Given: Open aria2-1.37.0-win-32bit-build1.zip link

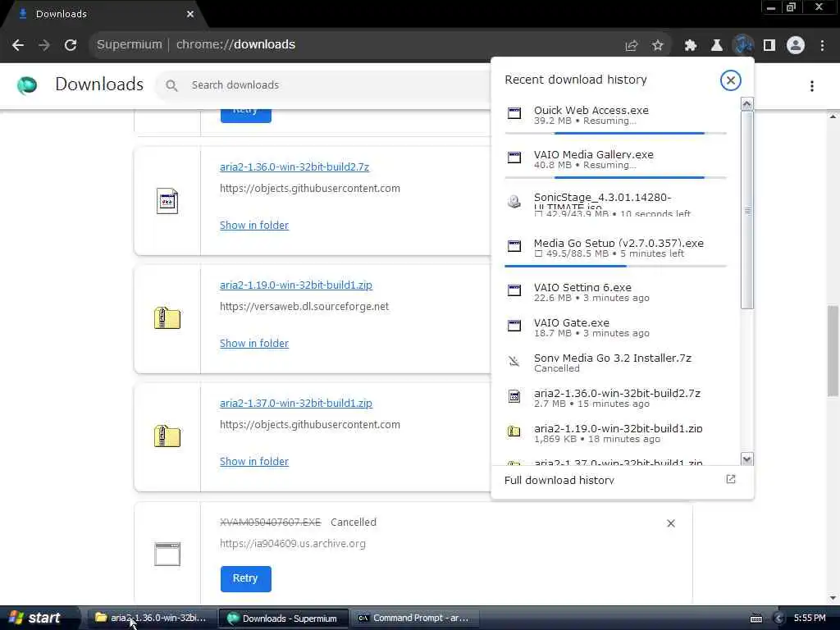Looking at the screenshot, I should point(295,404).
